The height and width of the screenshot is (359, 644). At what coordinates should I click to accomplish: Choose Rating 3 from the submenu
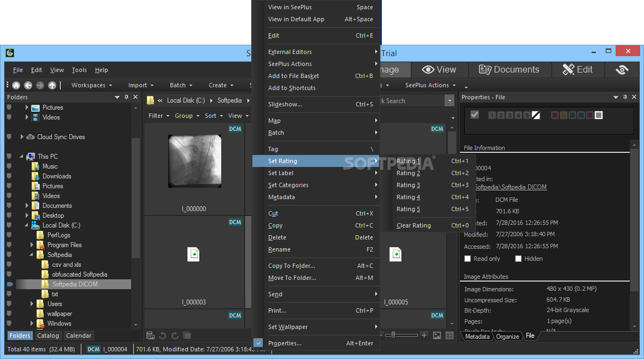click(428, 185)
